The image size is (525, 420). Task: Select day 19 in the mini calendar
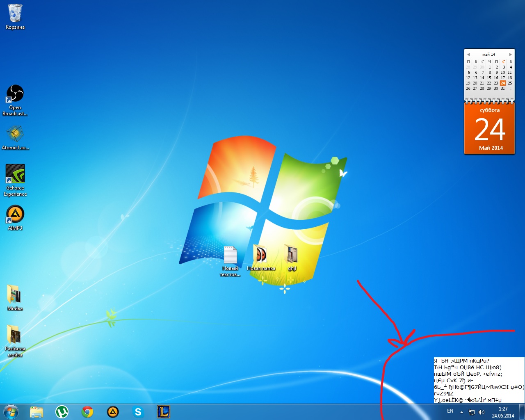point(468,83)
